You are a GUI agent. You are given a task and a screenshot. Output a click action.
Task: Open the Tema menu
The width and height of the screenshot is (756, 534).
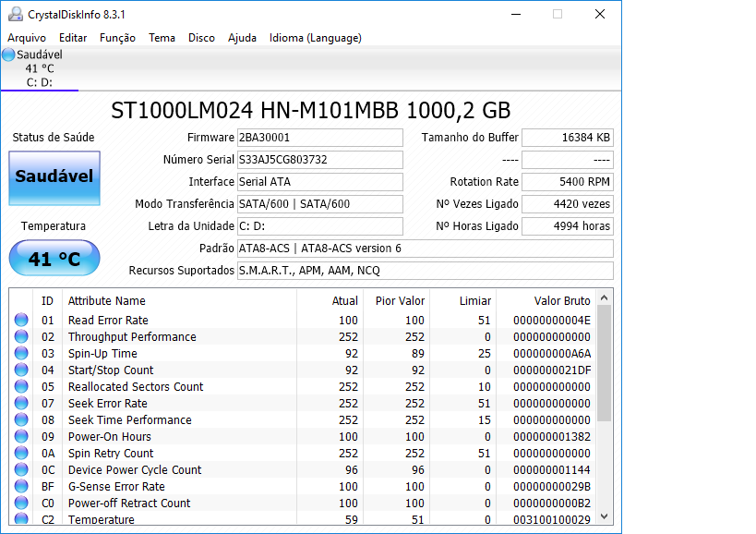click(x=162, y=38)
